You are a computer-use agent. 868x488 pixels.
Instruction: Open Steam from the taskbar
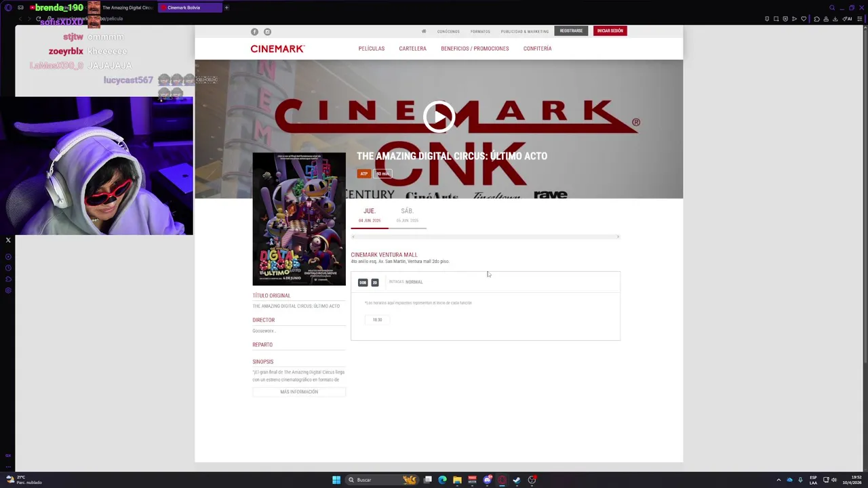[x=517, y=480]
